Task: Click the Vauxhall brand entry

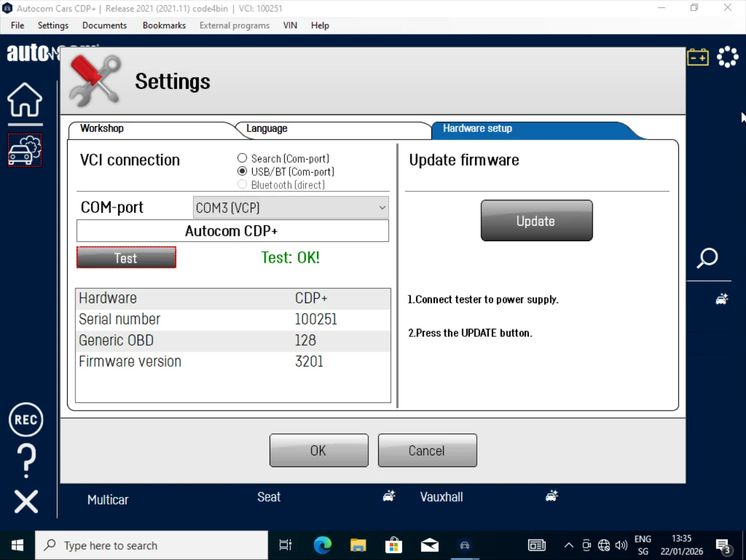Action: (x=441, y=497)
